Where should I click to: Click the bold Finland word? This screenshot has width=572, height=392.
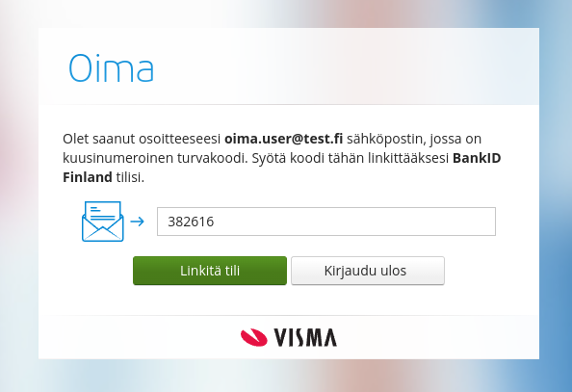point(88,177)
